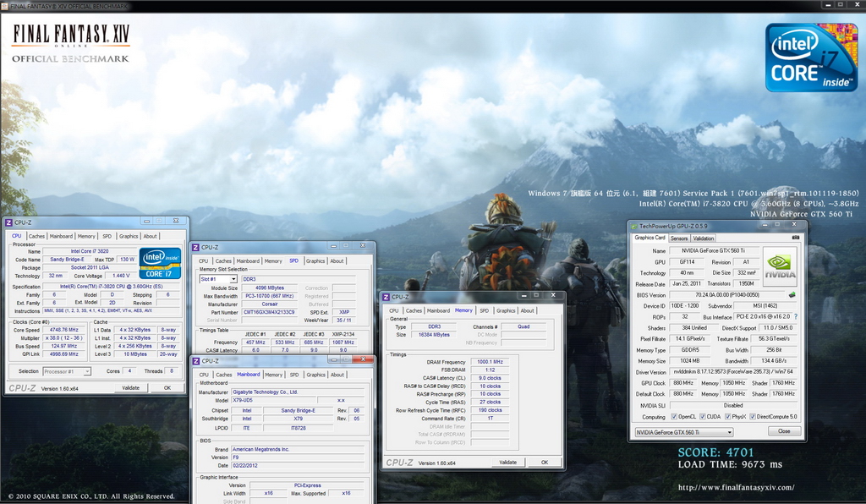The width and height of the screenshot is (866, 504).
Task: Click the BIOS Version field in GPU-Z
Action: click(726, 295)
